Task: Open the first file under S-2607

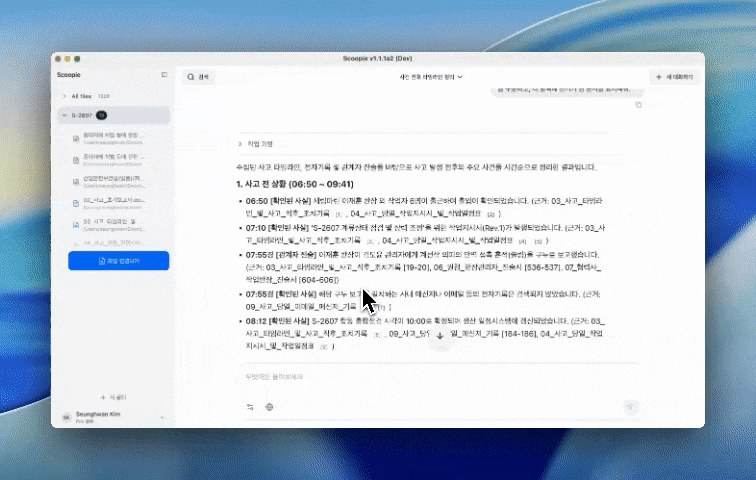Action: tap(114, 138)
